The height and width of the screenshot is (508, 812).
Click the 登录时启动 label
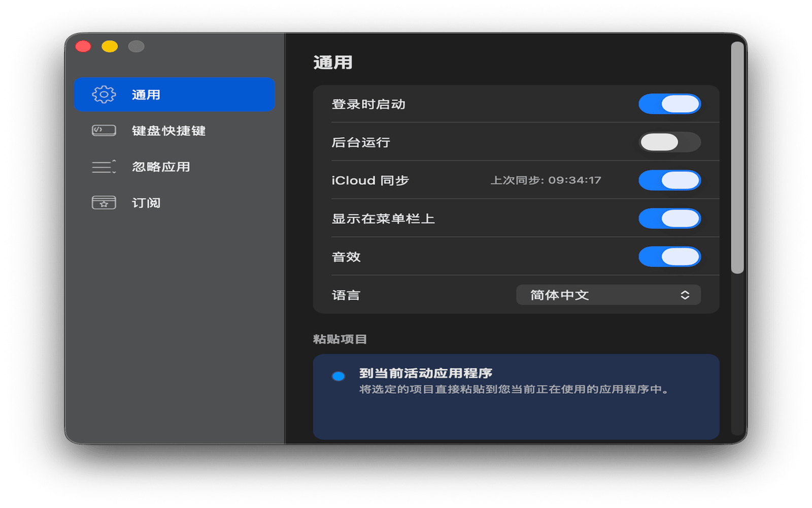(x=368, y=104)
